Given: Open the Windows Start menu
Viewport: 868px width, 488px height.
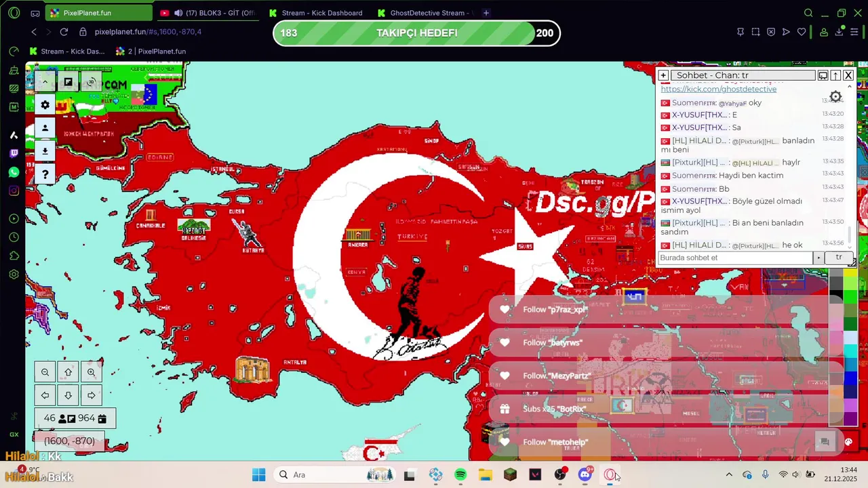Looking at the screenshot, I should click(258, 474).
